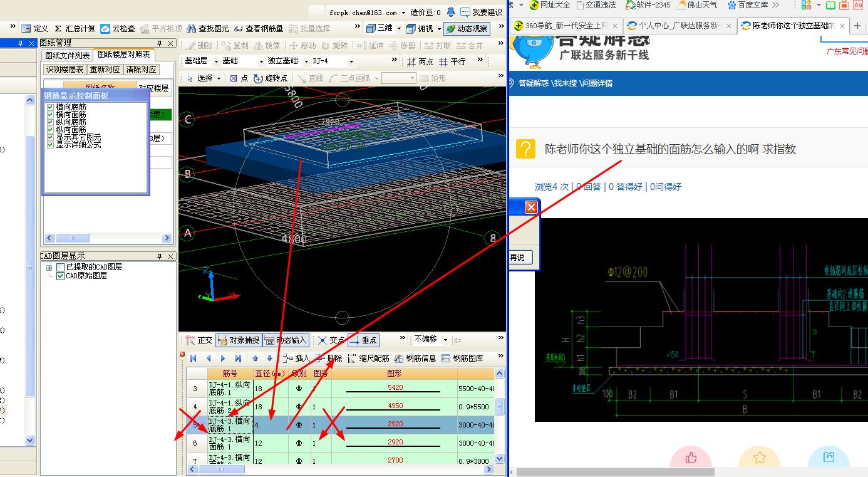Run 汇总计算 summary calculation

[75, 29]
